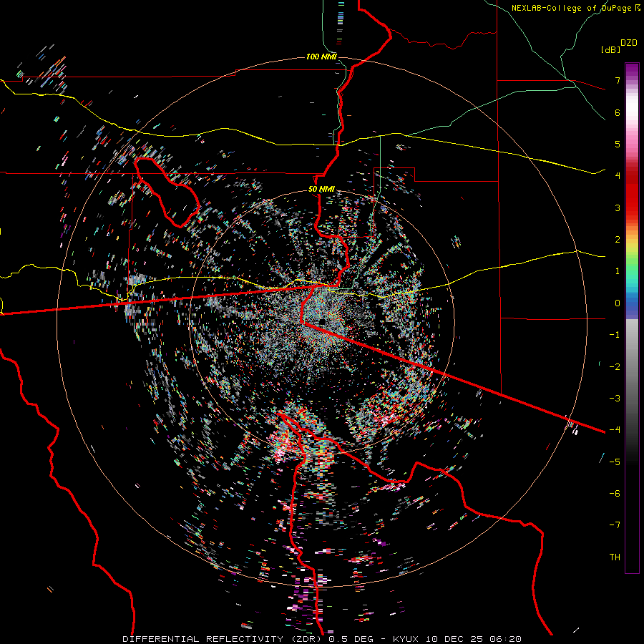This screenshot has height=644, width=644.
Task: Select the 2 value on color scale
Action: pyautogui.click(x=618, y=240)
